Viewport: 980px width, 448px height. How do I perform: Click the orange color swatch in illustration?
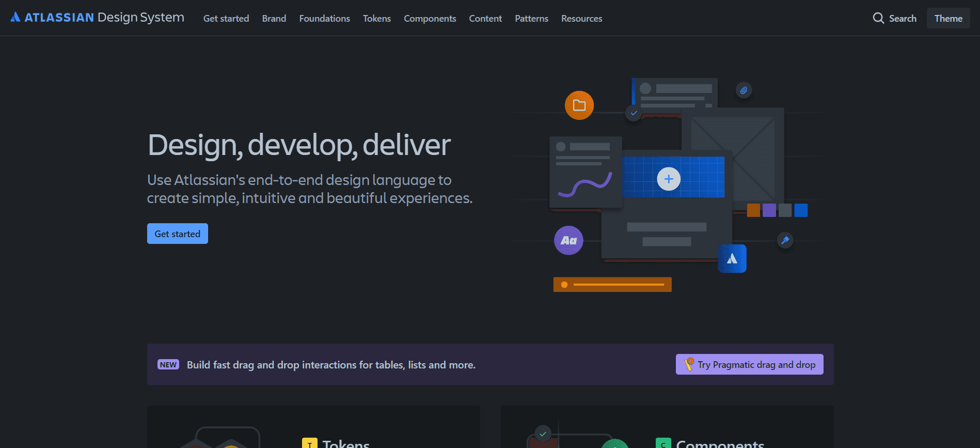click(x=753, y=210)
